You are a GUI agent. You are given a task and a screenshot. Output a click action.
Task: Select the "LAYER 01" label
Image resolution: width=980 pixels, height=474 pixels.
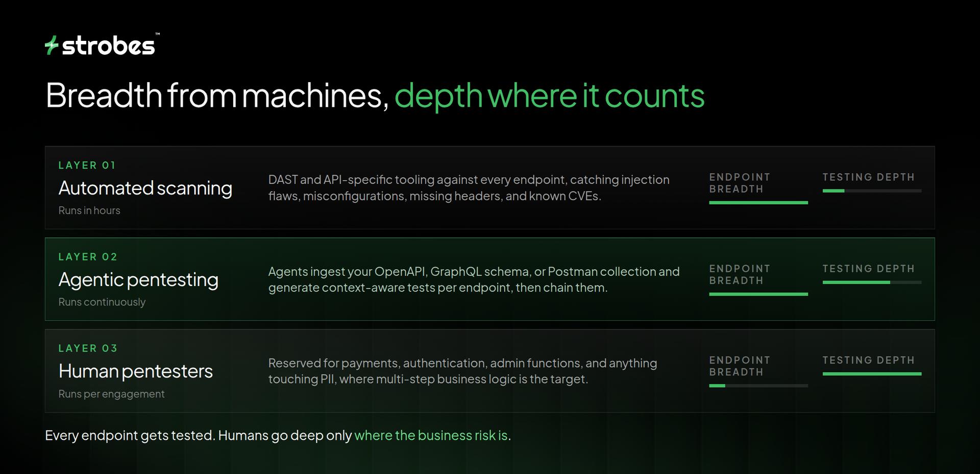pyautogui.click(x=87, y=165)
